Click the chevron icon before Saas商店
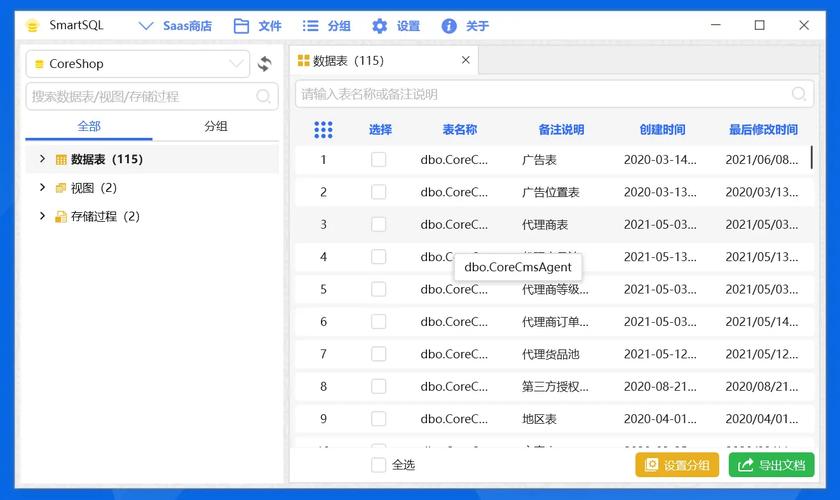Screen dimensions: 840x500 point(146,26)
